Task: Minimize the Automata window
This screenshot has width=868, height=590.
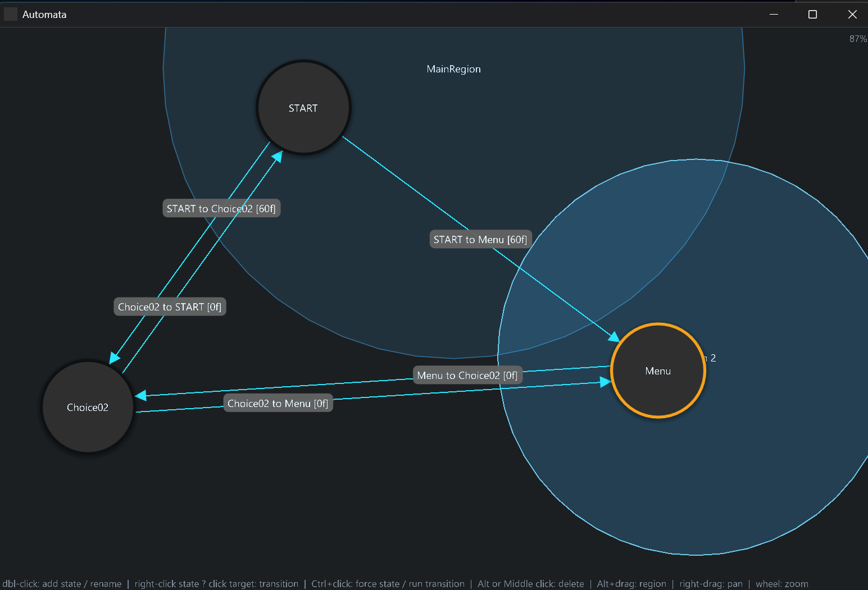Action: point(774,14)
